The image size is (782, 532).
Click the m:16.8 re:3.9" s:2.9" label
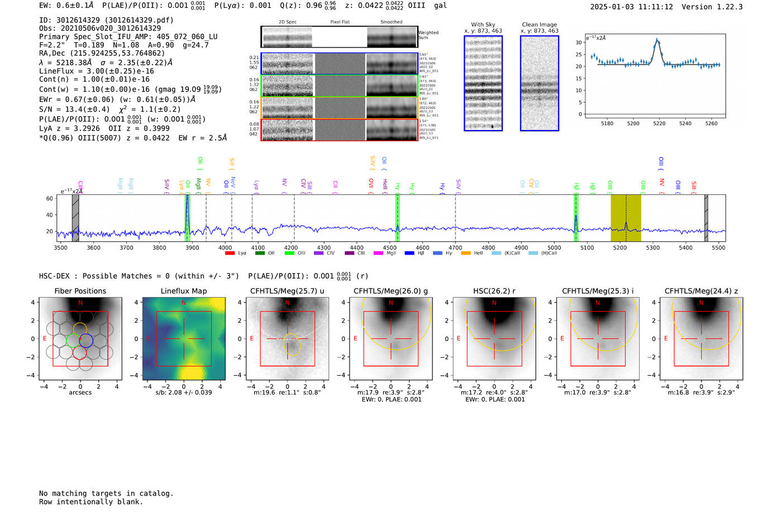701,392
